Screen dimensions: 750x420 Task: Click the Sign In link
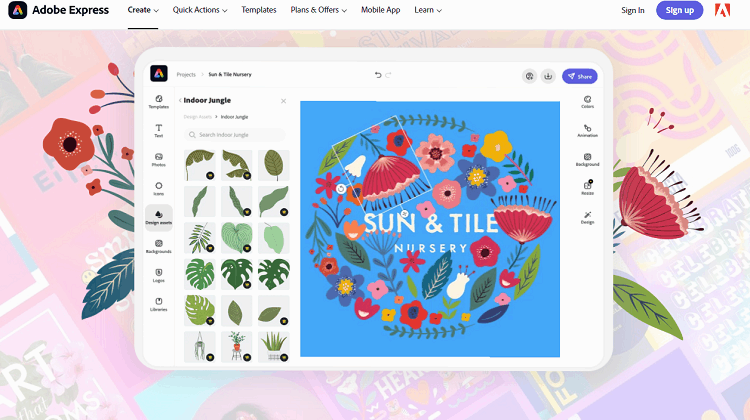click(632, 11)
